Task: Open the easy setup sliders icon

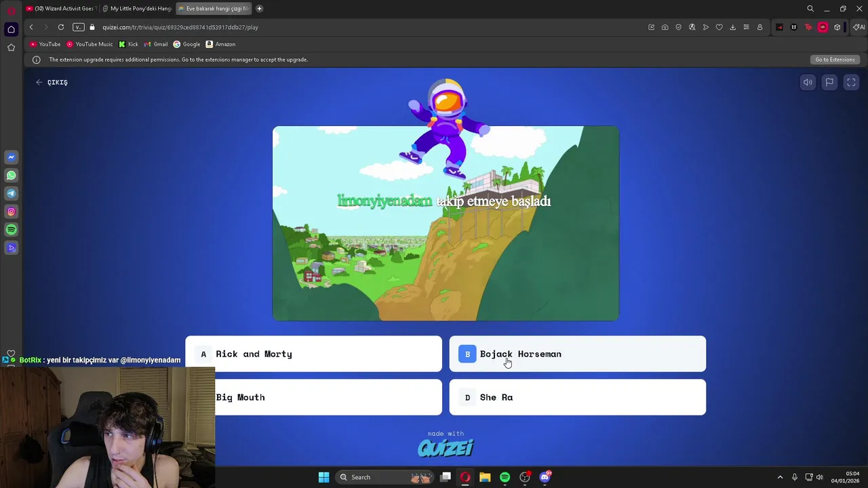Action: pos(746,27)
